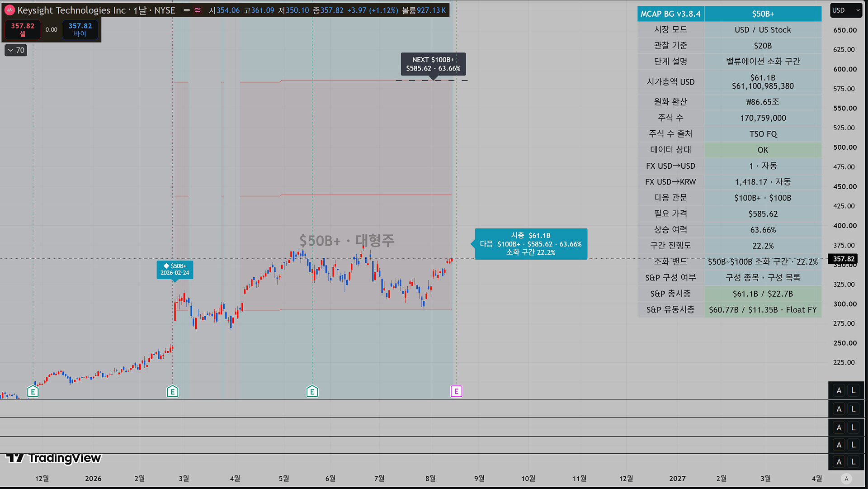
Task: Collapse the indicator legend showing 70
Action: [16, 50]
